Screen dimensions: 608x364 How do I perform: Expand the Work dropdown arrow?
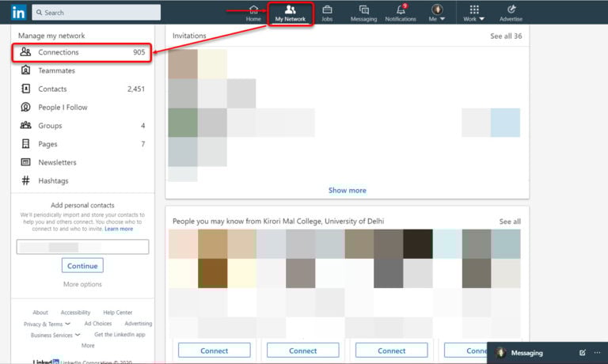[x=481, y=19]
